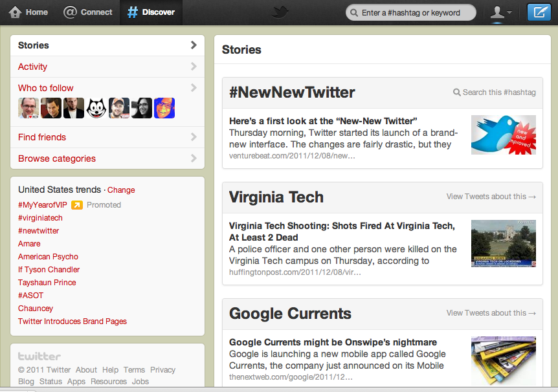Change the United States trends location
The width and height of the screenshot is (558, 392).
tap(121, 190)
